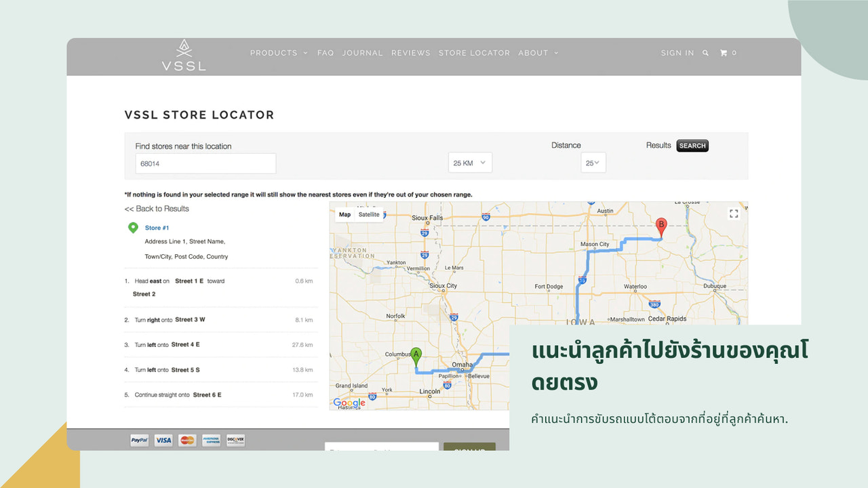Click the VSSL logo in the header

tap(183, 56)
